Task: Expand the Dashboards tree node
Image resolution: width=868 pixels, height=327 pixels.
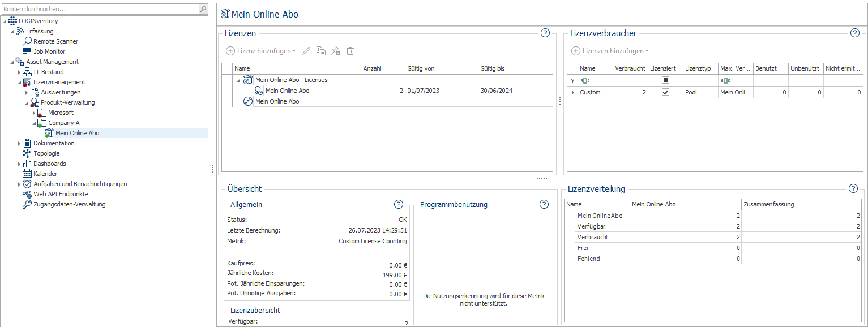Action: click(19, 163)
